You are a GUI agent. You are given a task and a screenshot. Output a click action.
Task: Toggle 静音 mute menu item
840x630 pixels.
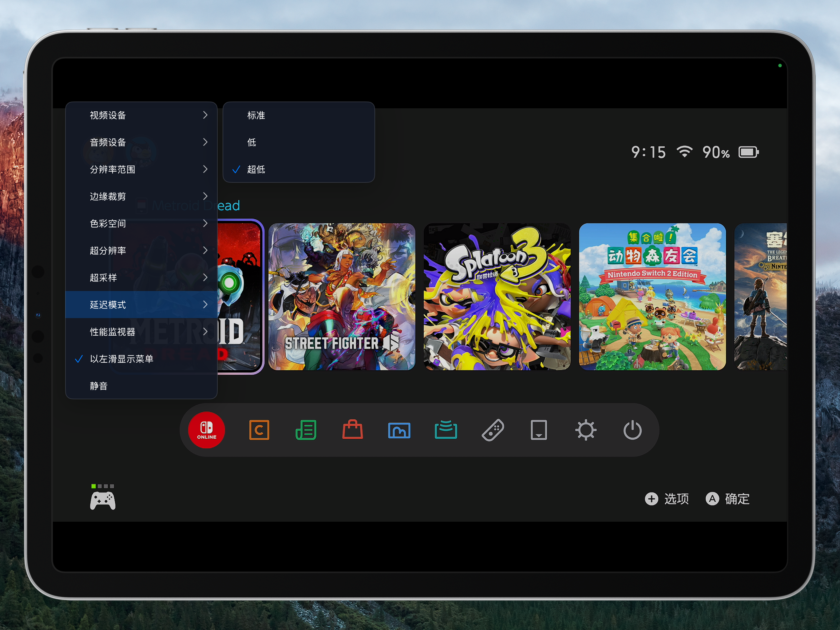tap(141, 386)
